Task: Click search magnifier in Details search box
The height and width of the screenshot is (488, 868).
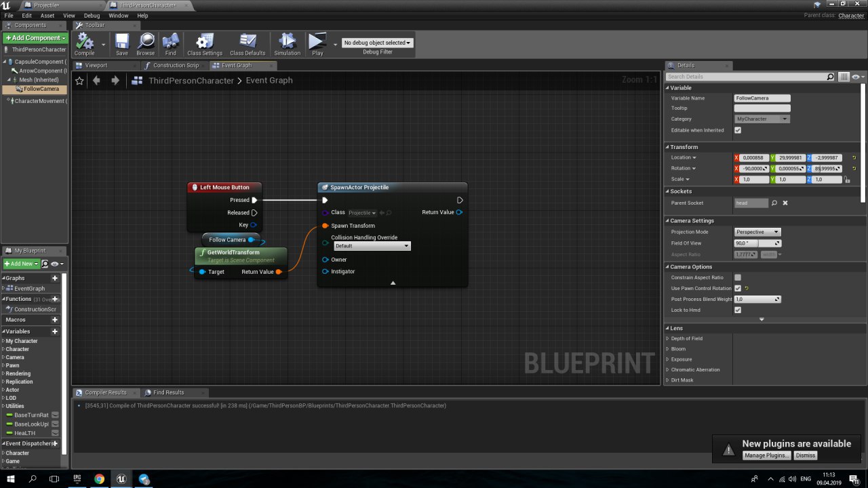Action: point(830,77)
